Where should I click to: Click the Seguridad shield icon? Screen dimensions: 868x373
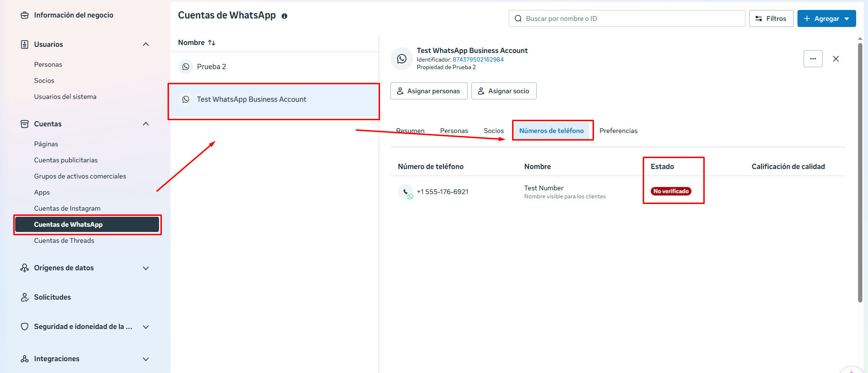pyautogui.click(x=25, y=327)
